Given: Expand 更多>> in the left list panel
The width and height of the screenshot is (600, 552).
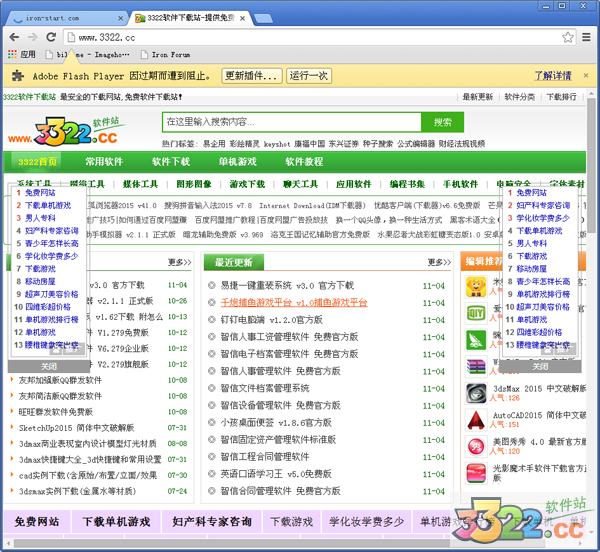Looking at the screenshot, I should pos(179,262).
